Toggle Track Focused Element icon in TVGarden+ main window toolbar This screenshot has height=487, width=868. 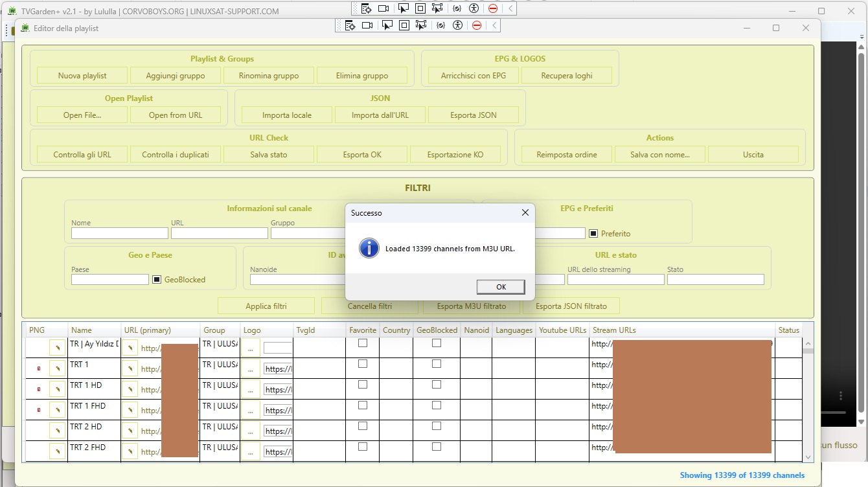437,8
